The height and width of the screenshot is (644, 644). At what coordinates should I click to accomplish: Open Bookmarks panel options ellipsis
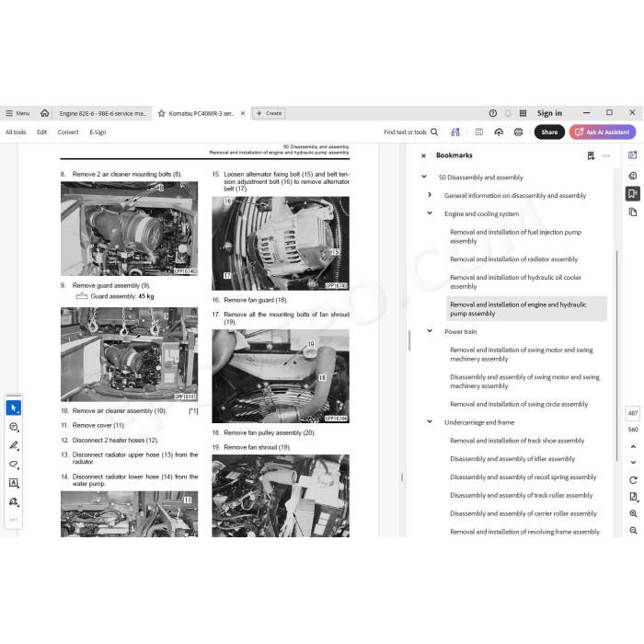(606, 155)
